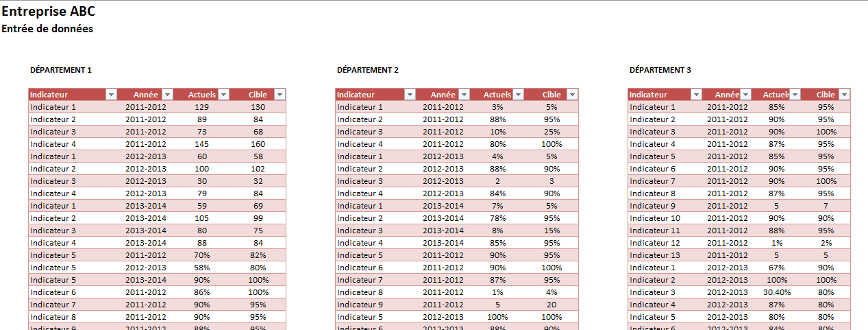The image size is (868, 330).
Task: Open the Cible filter dropdown in Département 3
Action: [x=844, y=95]
